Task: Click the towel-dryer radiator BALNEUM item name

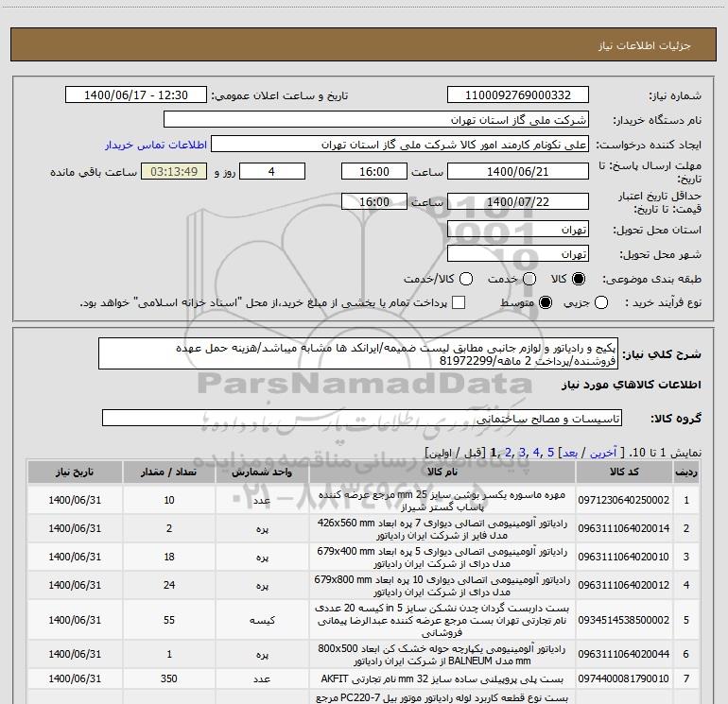Action: click(442, 655)
